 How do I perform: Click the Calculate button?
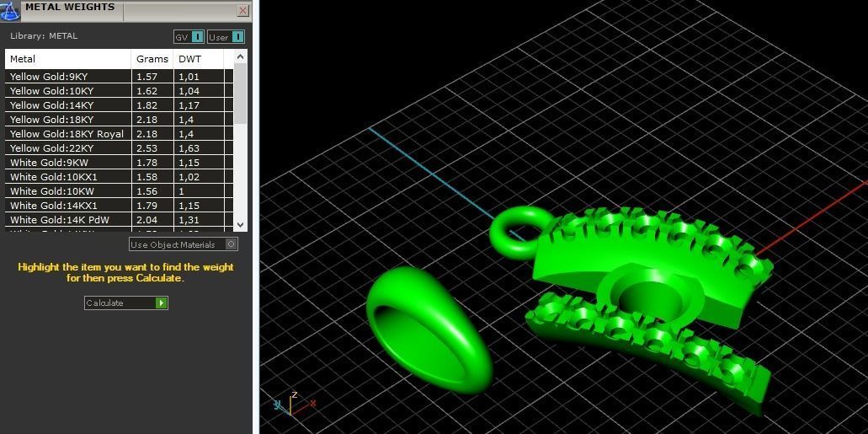pyautogui.click(x=125, y=303)
